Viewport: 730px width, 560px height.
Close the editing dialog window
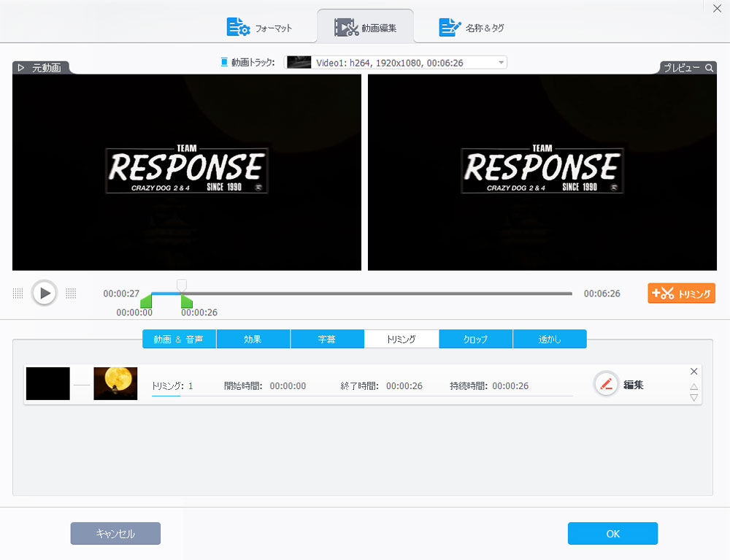717,8
